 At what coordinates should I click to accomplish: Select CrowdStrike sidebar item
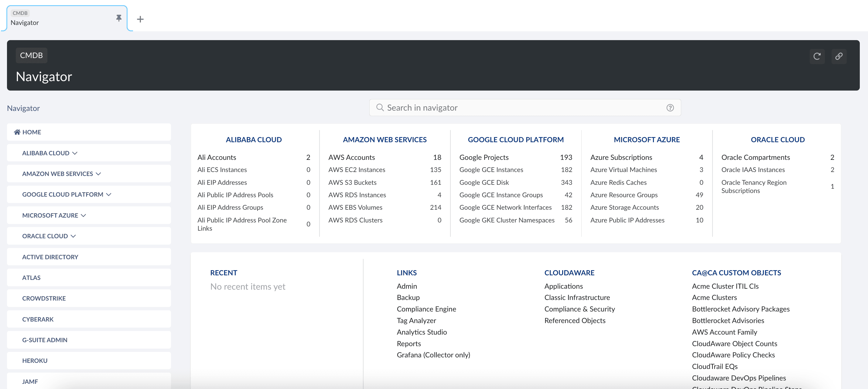(x=89, y=298)
